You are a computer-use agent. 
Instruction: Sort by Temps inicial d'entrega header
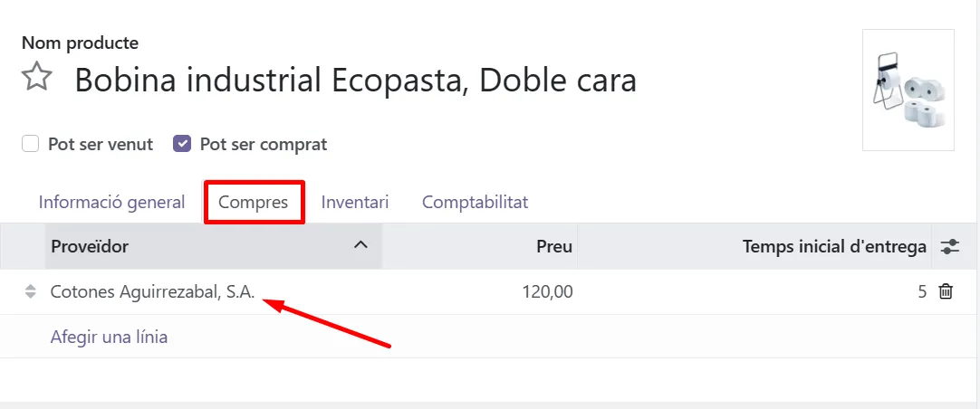coord(833,246)
